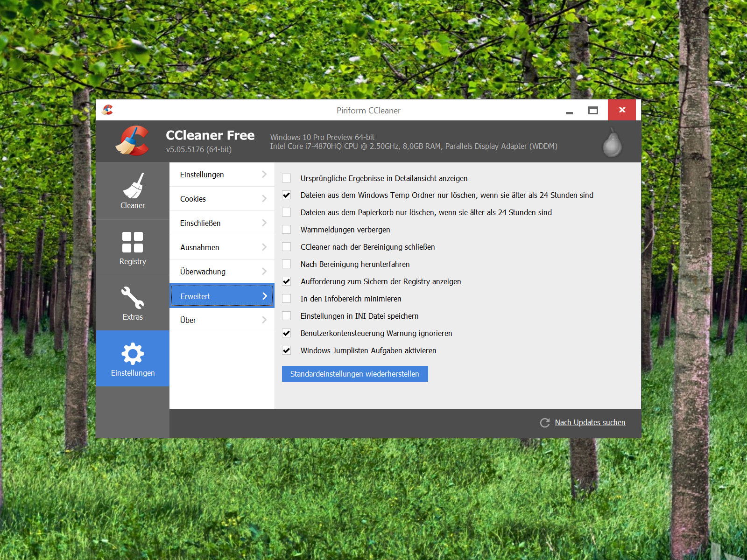This screenshot has height=560, width=747.
Task: Click Standardeinstellungen wiederherstellen button
Action: [x=355, y=374]
